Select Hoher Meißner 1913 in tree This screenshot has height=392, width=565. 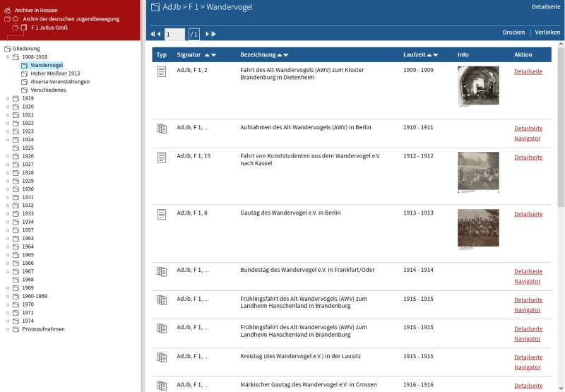(x=55, y=73)
